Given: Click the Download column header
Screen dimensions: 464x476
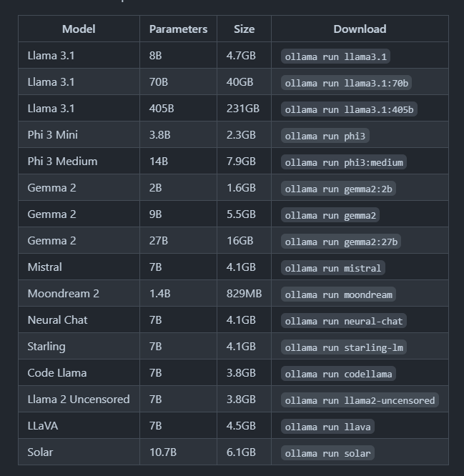Looking at the screenshot, I should point(360,29).
